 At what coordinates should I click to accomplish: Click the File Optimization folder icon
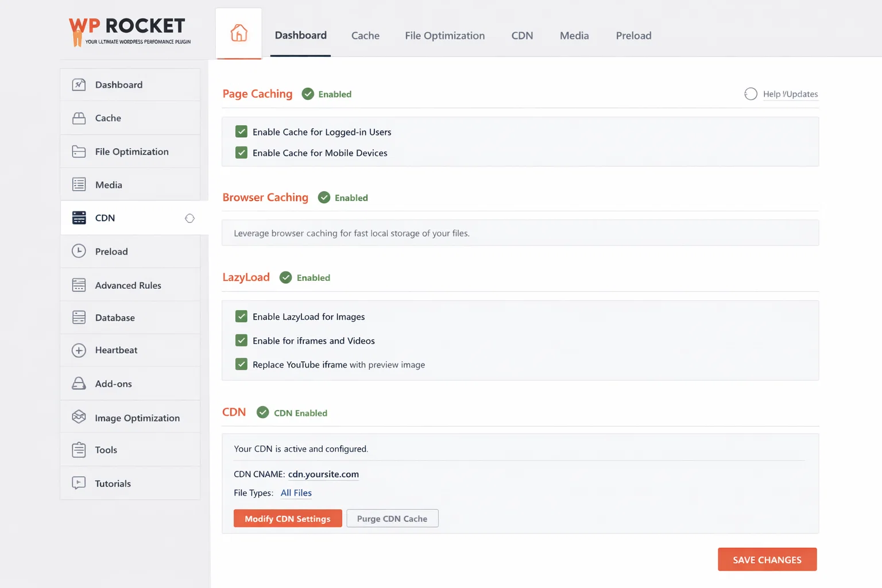(79, 152)
